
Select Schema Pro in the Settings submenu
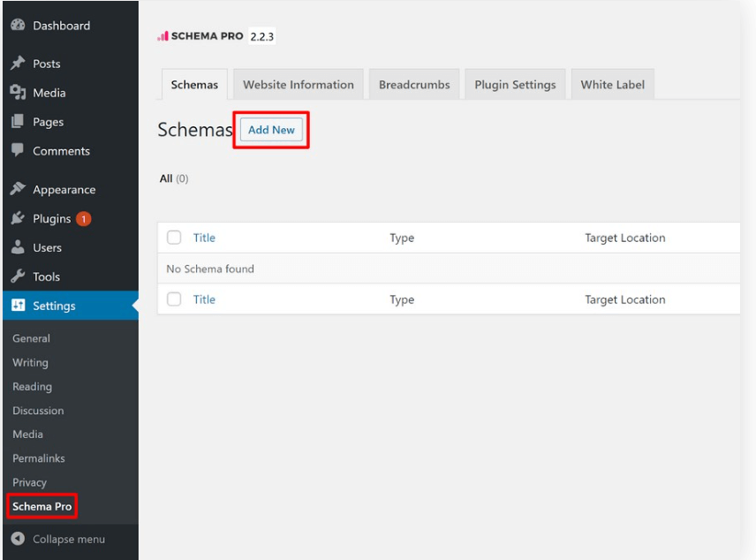point(42,506)
